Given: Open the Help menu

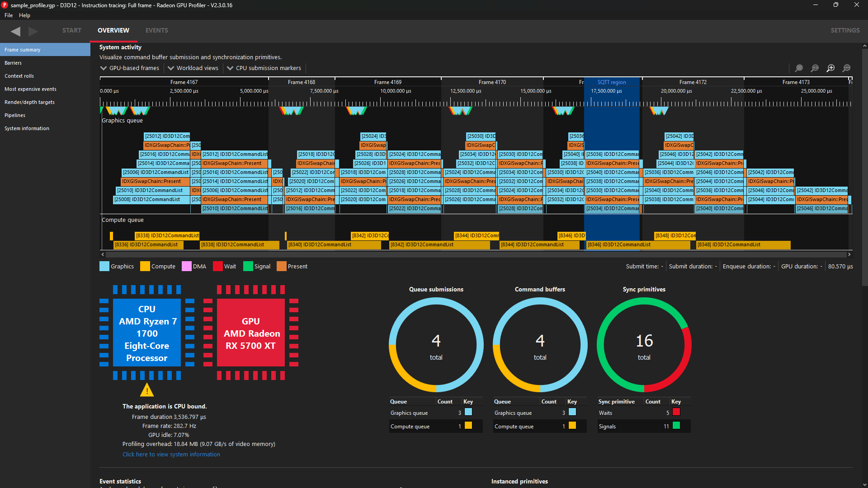Looking at the screenshot, I should [x=24, y=15].
